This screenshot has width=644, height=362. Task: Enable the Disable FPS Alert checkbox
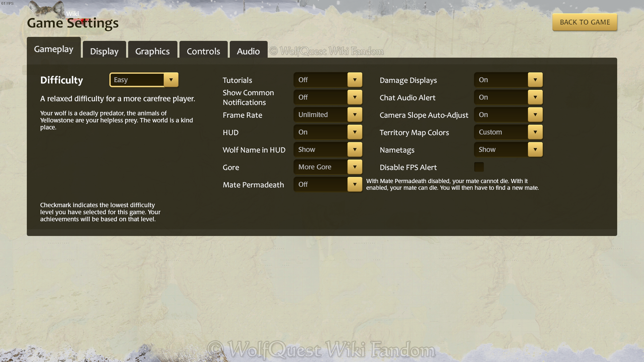(479, 167)
